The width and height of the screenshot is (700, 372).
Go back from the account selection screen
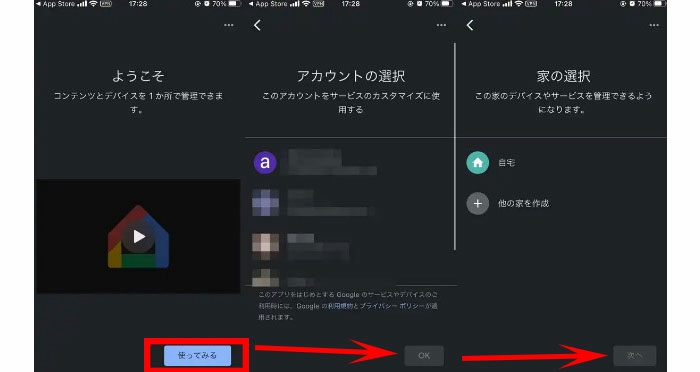(x=257, y=25)
